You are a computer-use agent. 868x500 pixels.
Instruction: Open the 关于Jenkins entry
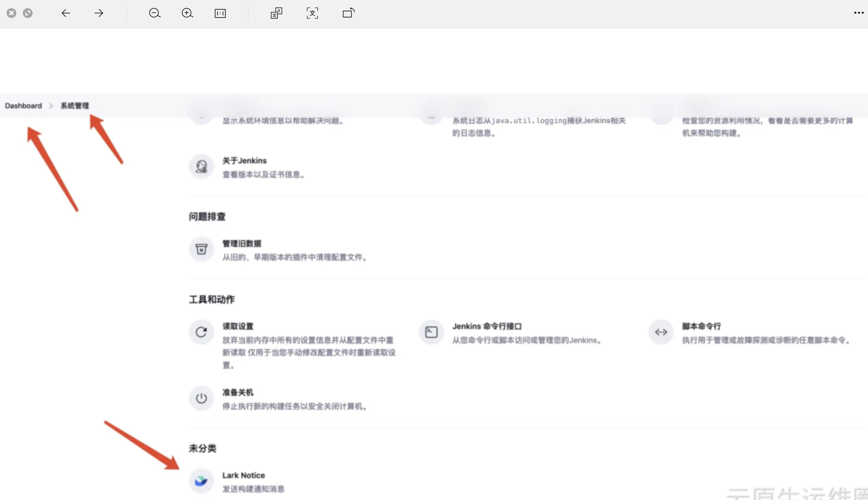coord(244,161)
